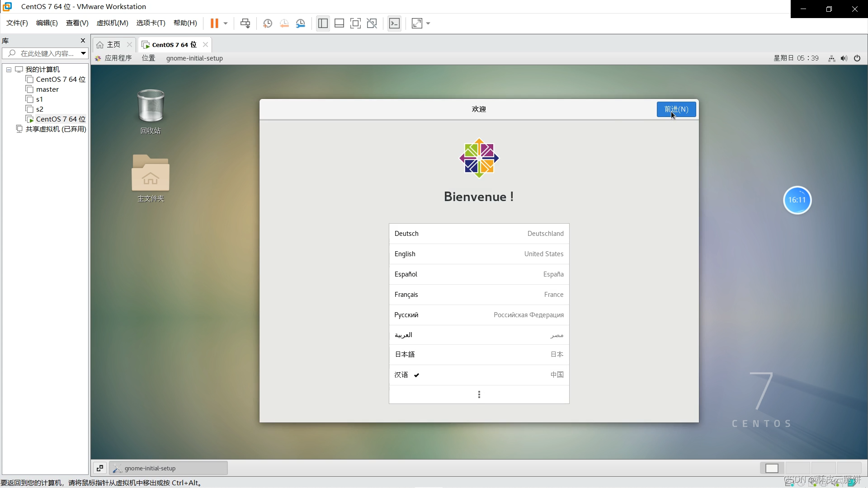The image size is (868, 488).
Task: Toggle the library sidebar view icon
Action: click(x=323, y=23)
